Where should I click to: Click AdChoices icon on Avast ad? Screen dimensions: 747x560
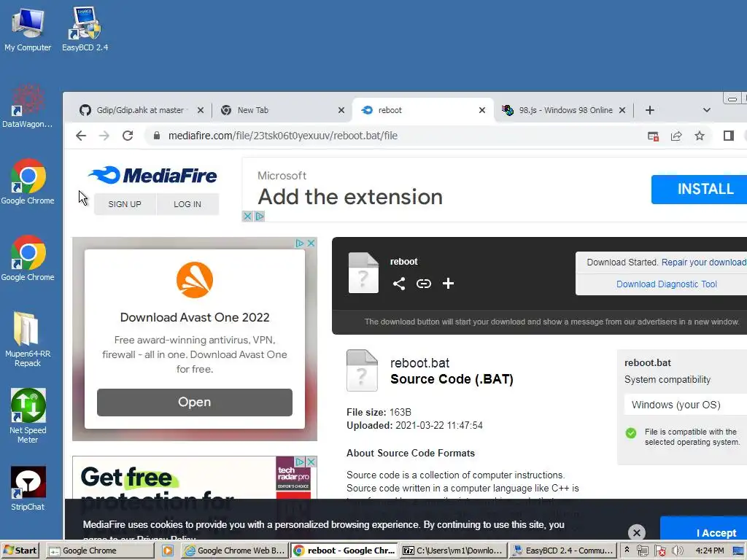[300, 244]
